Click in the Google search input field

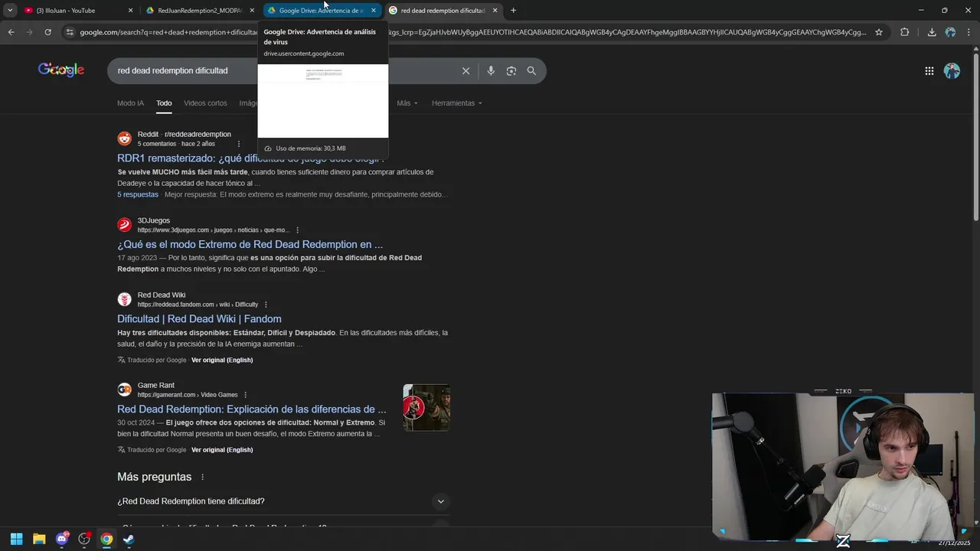pos(283,70)
